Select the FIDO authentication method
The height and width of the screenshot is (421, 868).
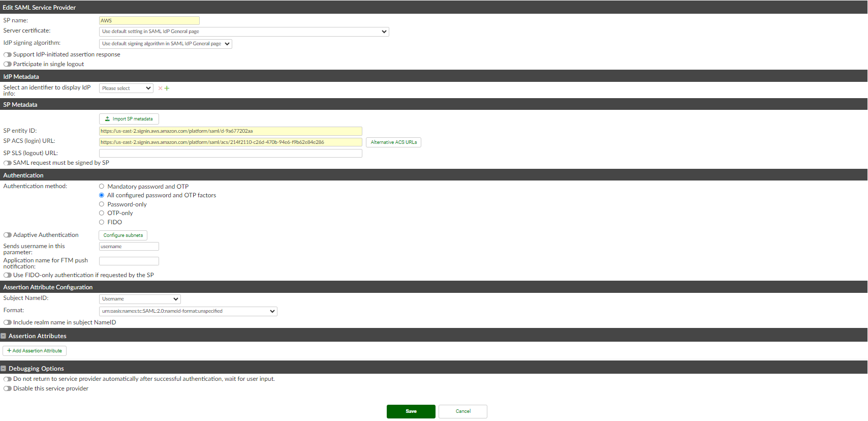tap(102, 222)
